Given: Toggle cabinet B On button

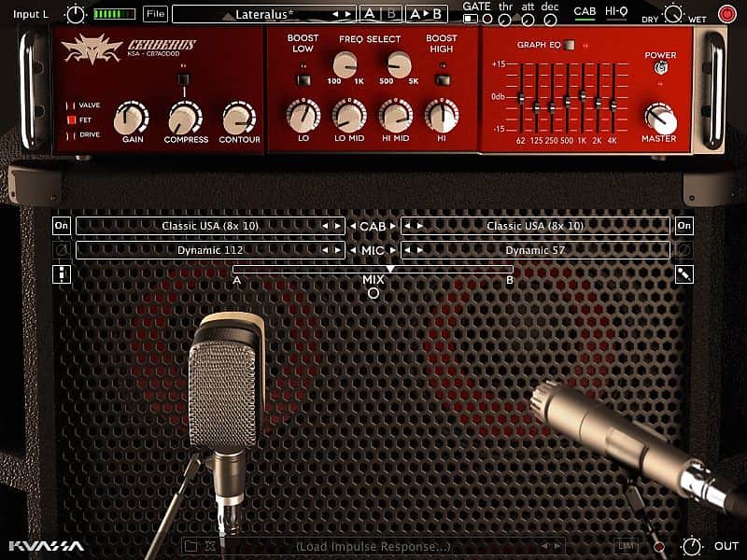Looking at the screenshot, I should pyautogui.click(x=684, y=226).
